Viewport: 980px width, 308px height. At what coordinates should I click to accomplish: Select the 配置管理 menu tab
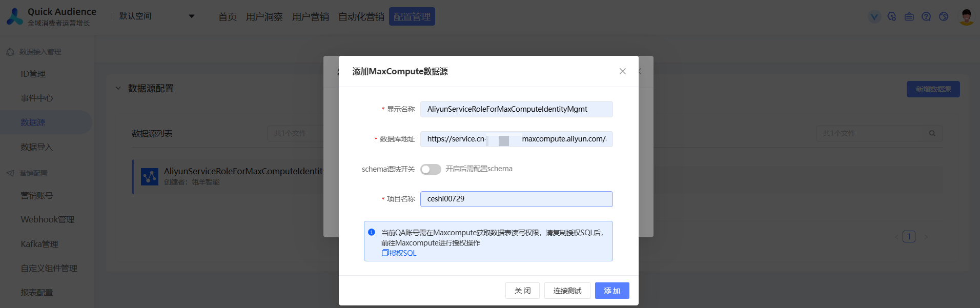tap(412, 16)
